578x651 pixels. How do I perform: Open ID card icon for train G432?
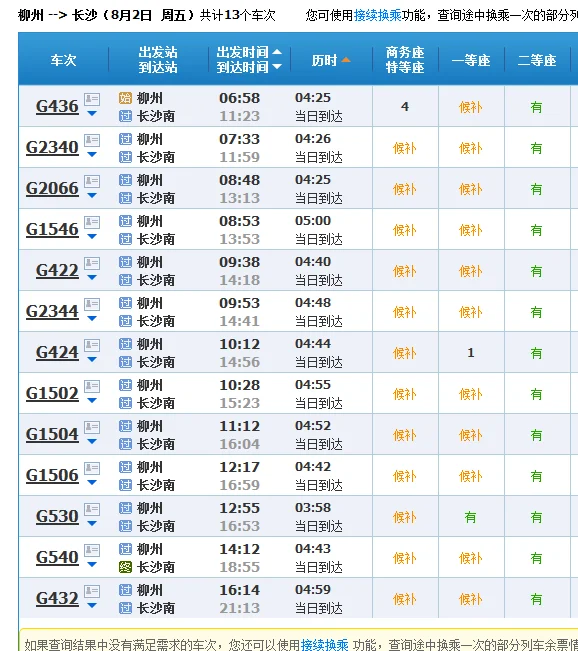(92, 591)
